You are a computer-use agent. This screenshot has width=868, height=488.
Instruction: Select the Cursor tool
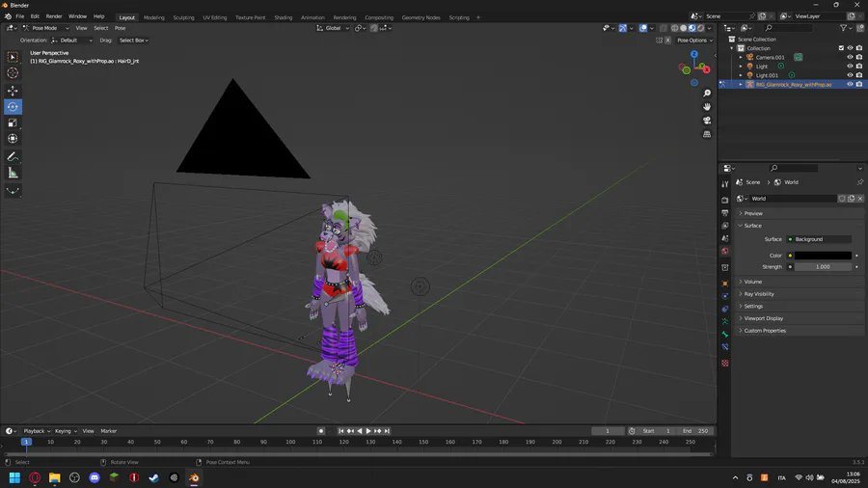tap(13, 73)
